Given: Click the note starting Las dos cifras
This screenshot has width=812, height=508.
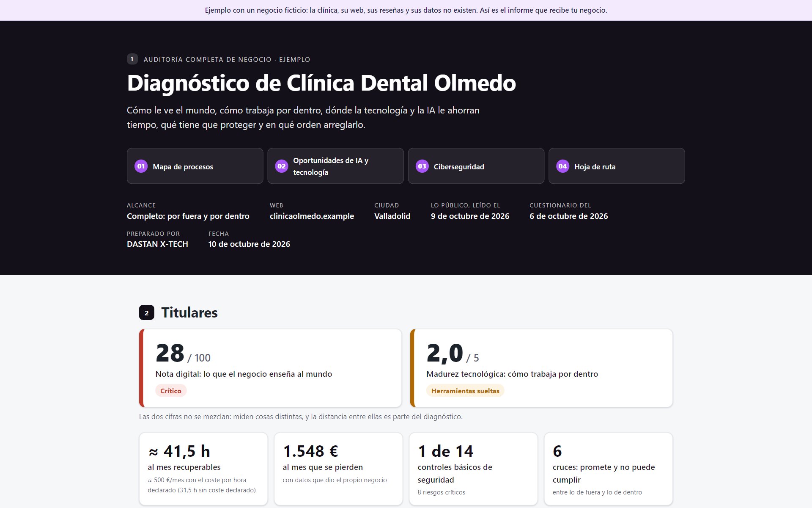Looking at the screenshot, I should 301,417.
